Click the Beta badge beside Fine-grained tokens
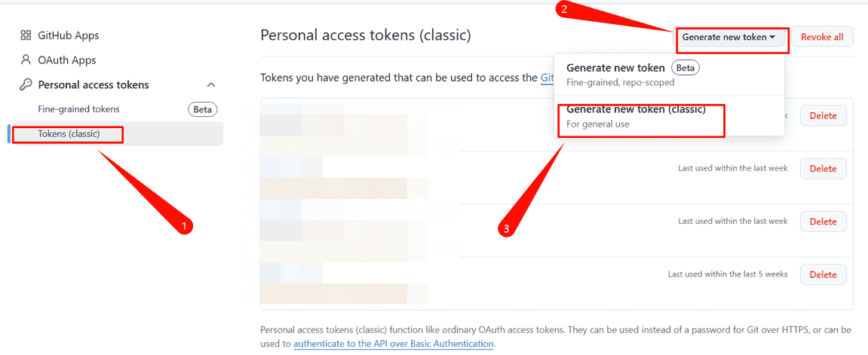The height and width of the screenshot is (355, 868). (203, 109)
